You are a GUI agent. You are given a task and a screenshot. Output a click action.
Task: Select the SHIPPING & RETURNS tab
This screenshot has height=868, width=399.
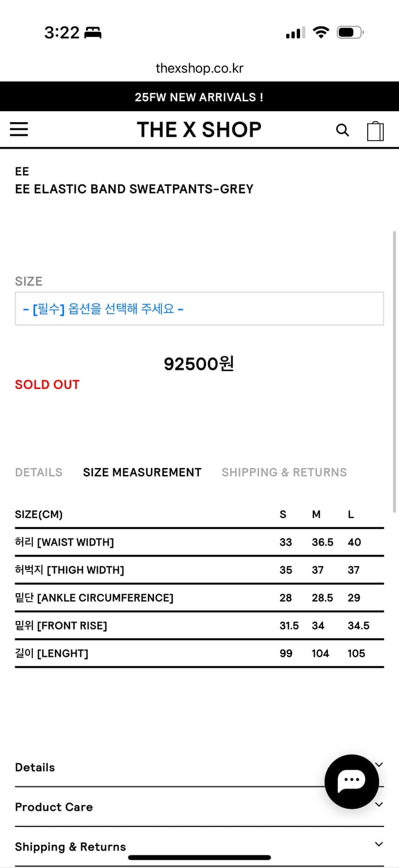[x=284, y=472]
